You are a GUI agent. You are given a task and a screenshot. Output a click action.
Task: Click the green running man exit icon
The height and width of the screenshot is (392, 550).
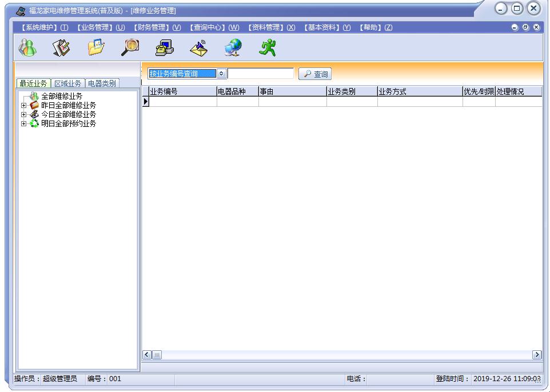268,47
